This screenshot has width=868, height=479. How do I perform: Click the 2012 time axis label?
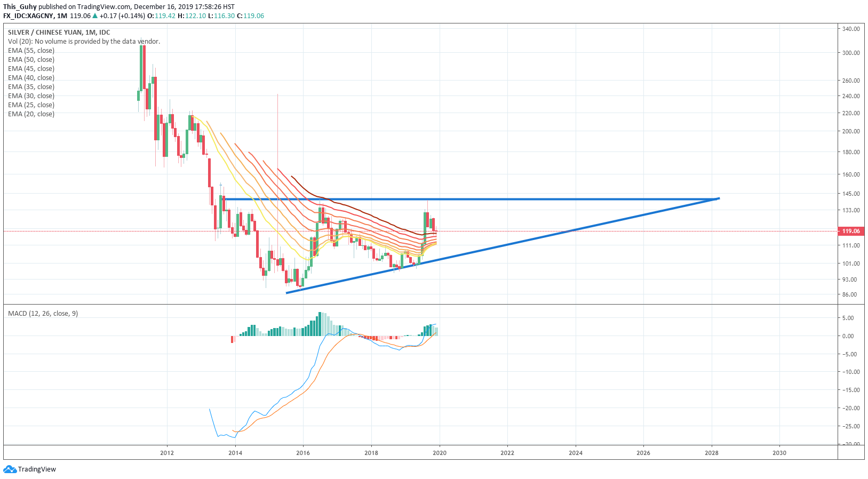[167, 453]
